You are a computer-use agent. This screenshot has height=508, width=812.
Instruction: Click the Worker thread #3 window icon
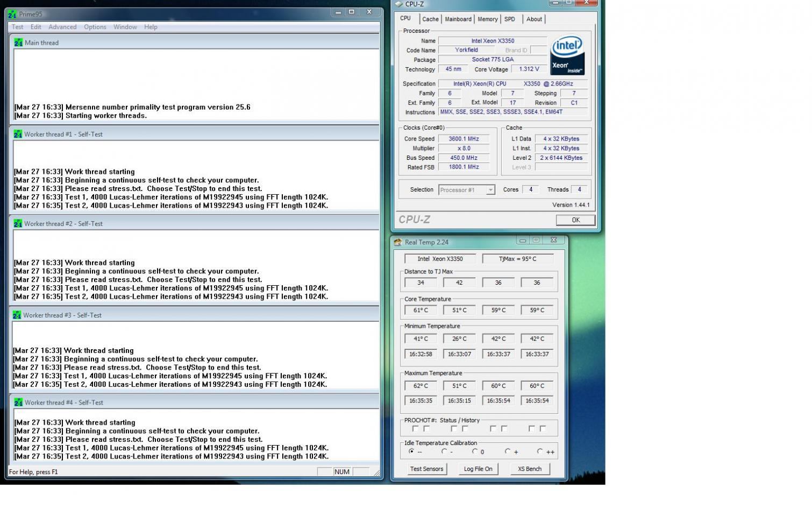point(17,315)
